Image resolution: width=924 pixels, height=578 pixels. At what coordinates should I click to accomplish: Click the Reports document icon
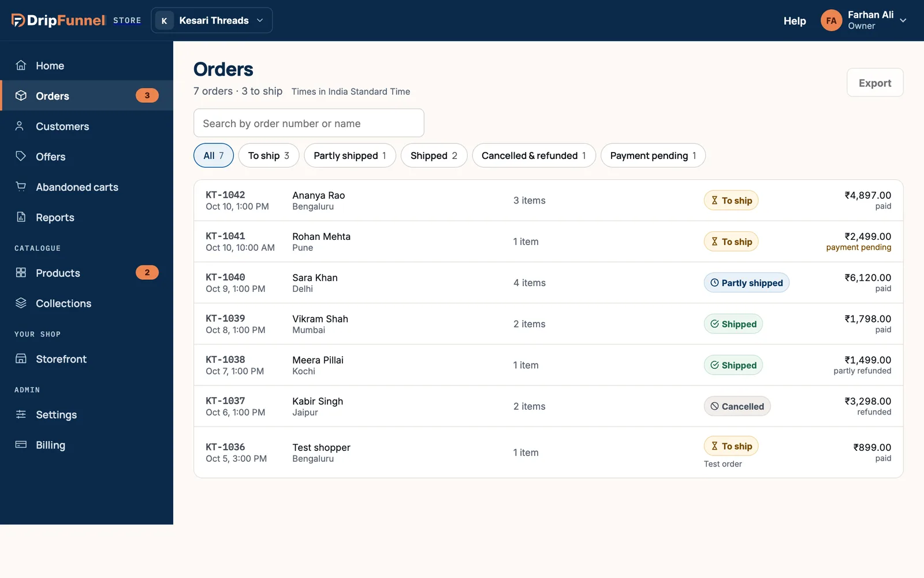pyautogui.click(x=21, y=217)
